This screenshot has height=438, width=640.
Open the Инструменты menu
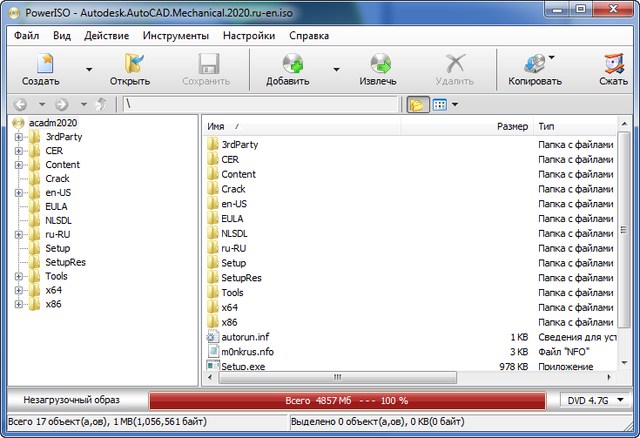pos(175,35)
